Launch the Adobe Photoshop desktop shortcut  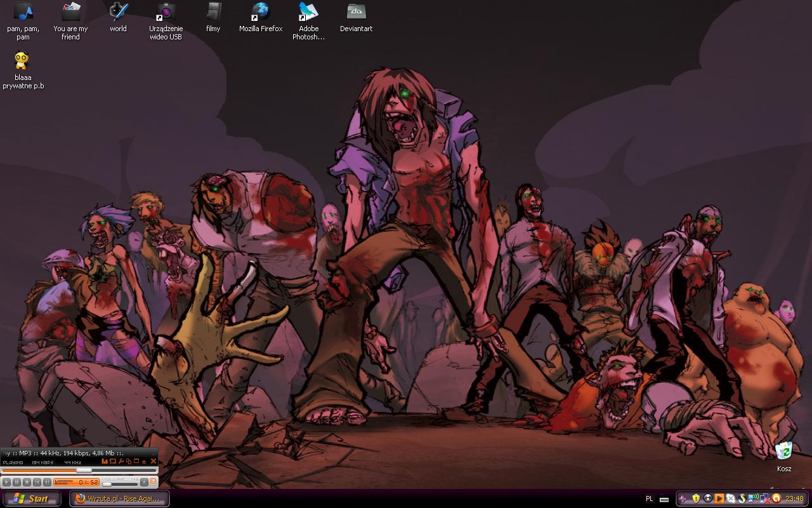coord(308,21)
